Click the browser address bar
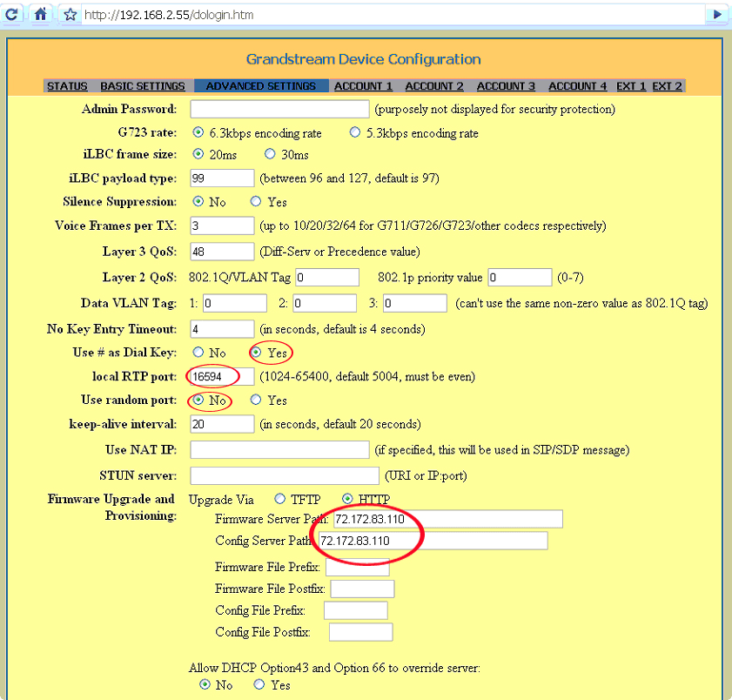This screenshot has height=700, width=732. point(261,14)
